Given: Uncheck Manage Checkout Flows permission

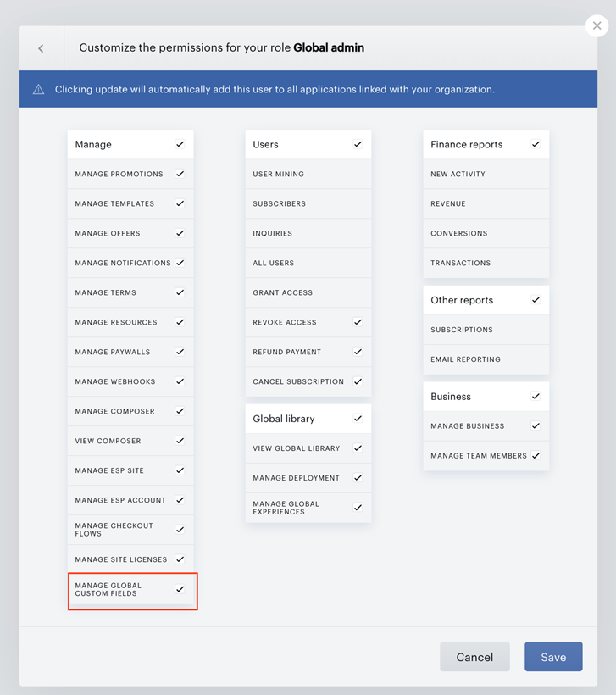Looking at the screenshot, I should coord(180,530).
